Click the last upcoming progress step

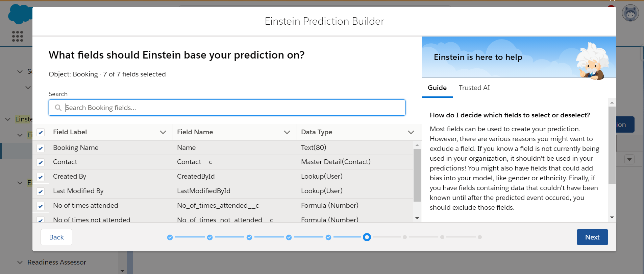(480, 237)
